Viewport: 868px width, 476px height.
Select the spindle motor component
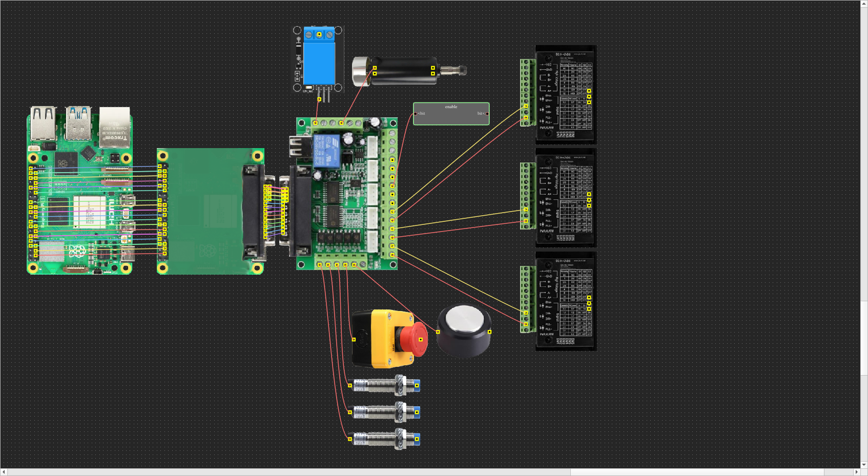404,71
